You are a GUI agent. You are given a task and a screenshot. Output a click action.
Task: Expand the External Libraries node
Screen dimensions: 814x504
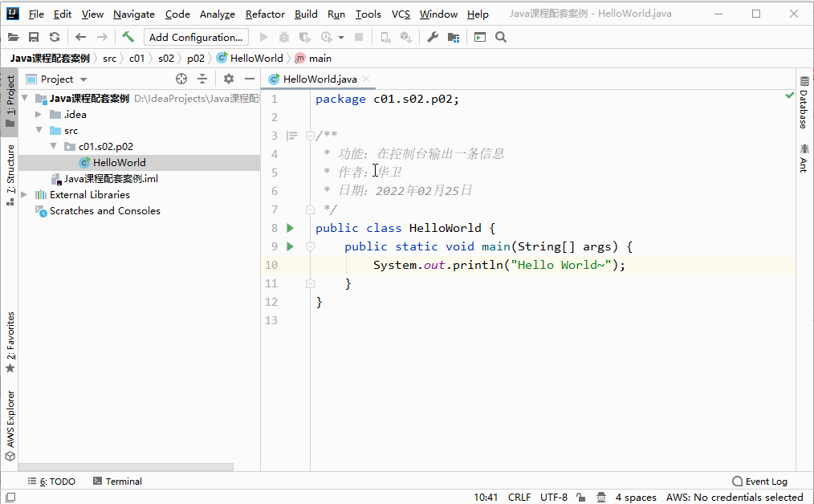[24, 195]
